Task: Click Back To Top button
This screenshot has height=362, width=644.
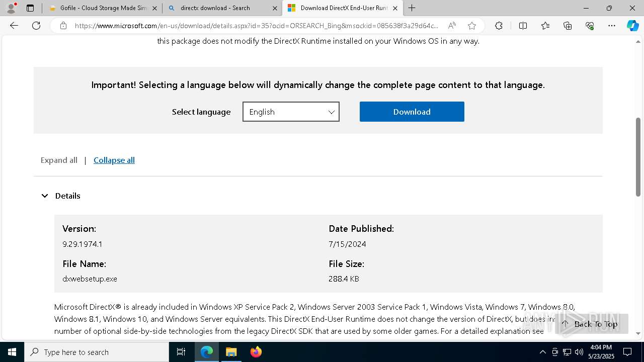Action: 591,324
